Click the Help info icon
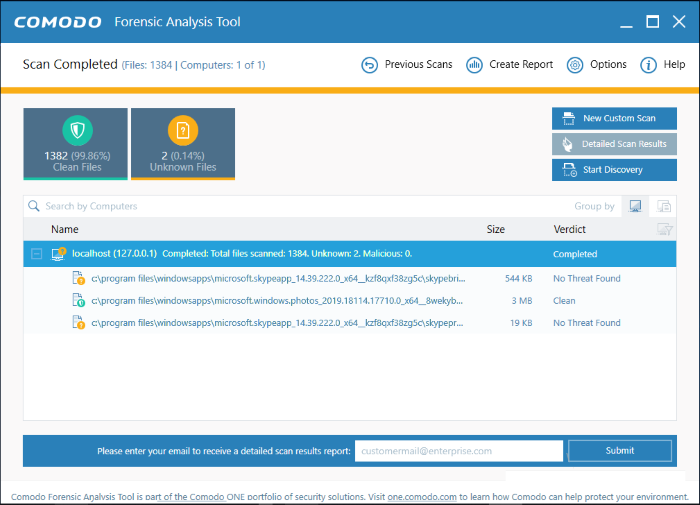Image resolution: width=700 pixels, height=505 pixels. (x=648, y=65)
